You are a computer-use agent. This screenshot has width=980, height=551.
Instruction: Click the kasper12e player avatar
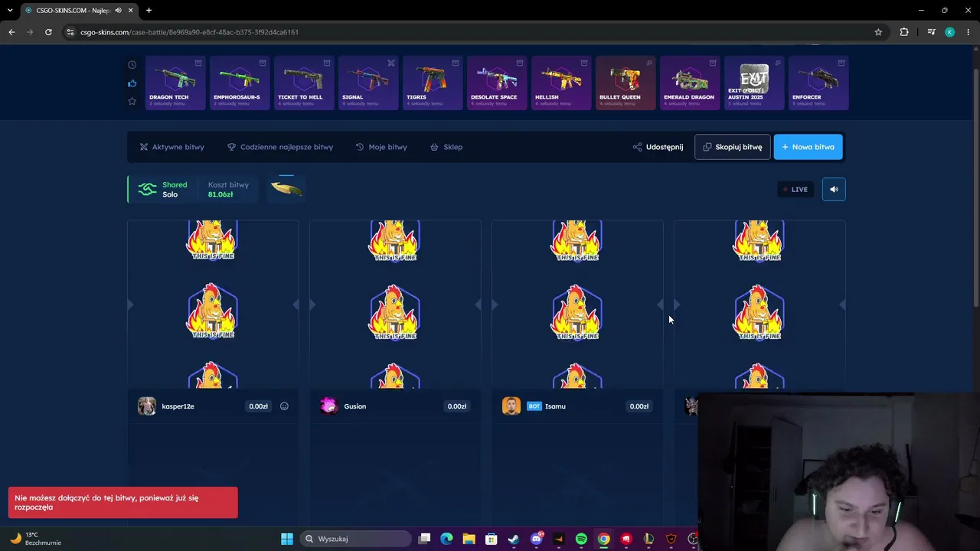tap(147, 406)
